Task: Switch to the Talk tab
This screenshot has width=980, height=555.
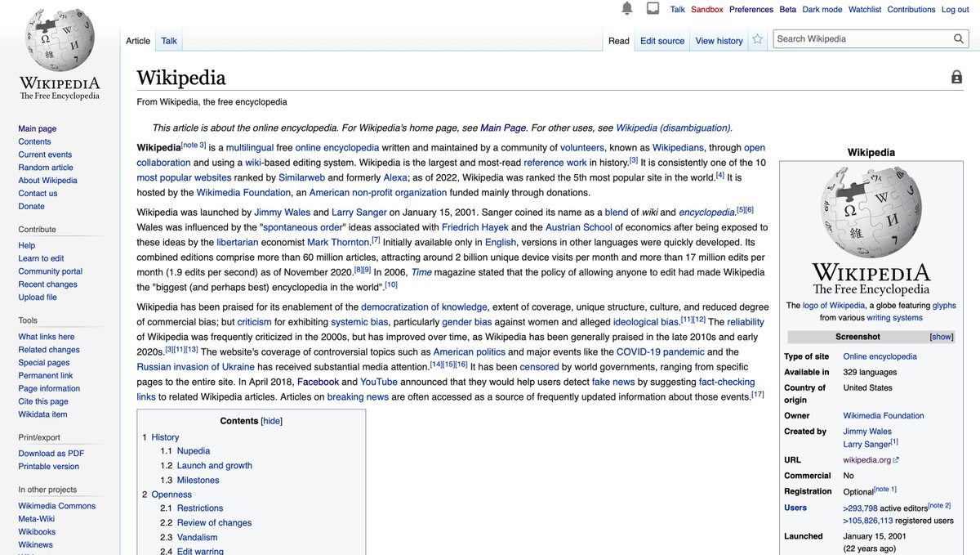Action: [x=168, y=40]
